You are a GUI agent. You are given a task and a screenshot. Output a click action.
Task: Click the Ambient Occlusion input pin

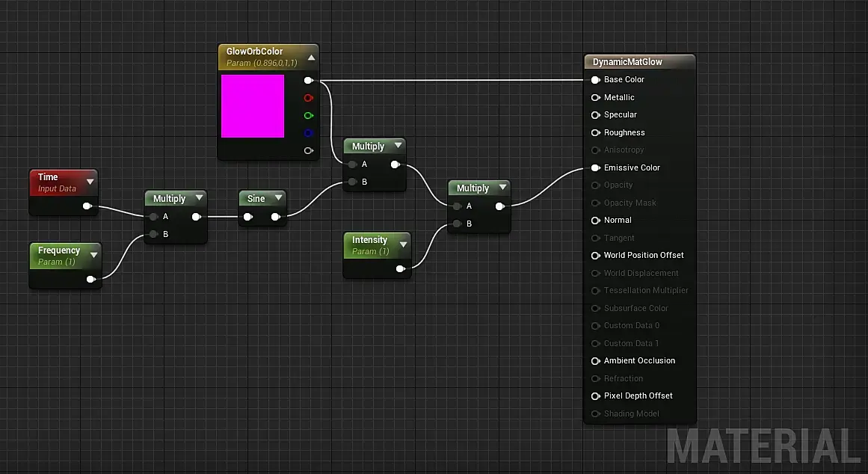point(596,361)
